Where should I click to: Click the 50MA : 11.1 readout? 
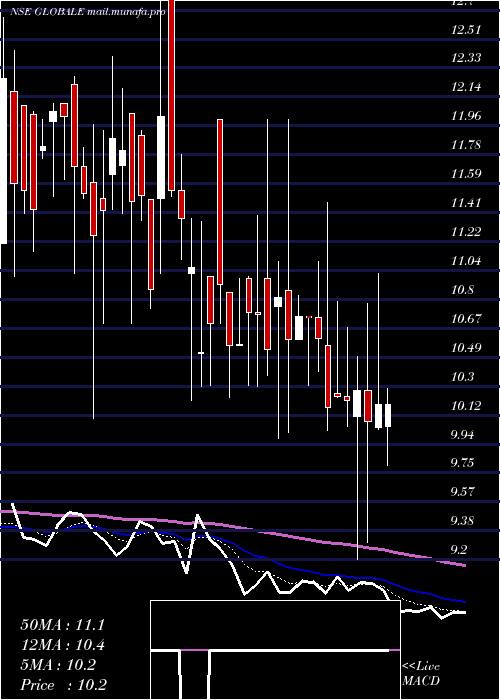[x=62, y=625]
